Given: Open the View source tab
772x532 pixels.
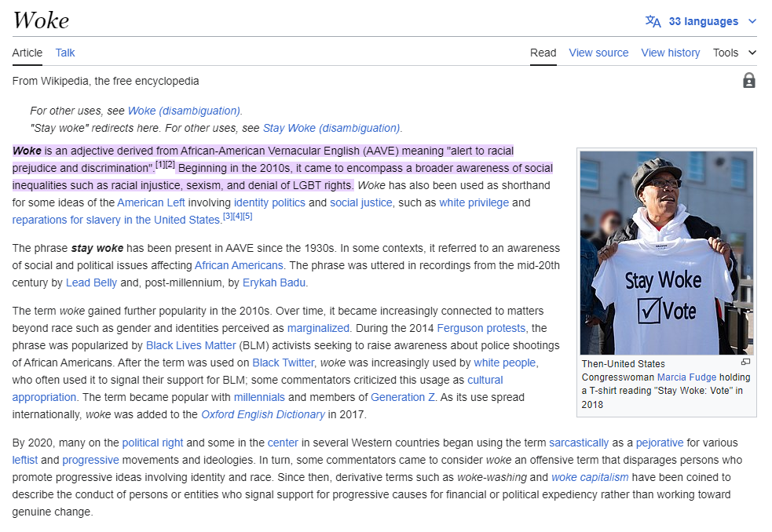Looking at the screenshot, I should pos(598,53).
